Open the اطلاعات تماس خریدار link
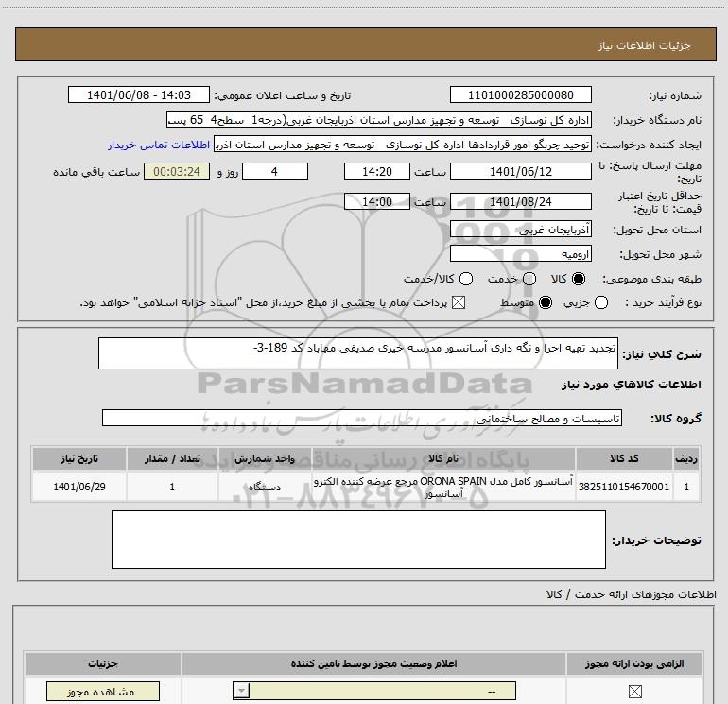 tap(159, 145)
